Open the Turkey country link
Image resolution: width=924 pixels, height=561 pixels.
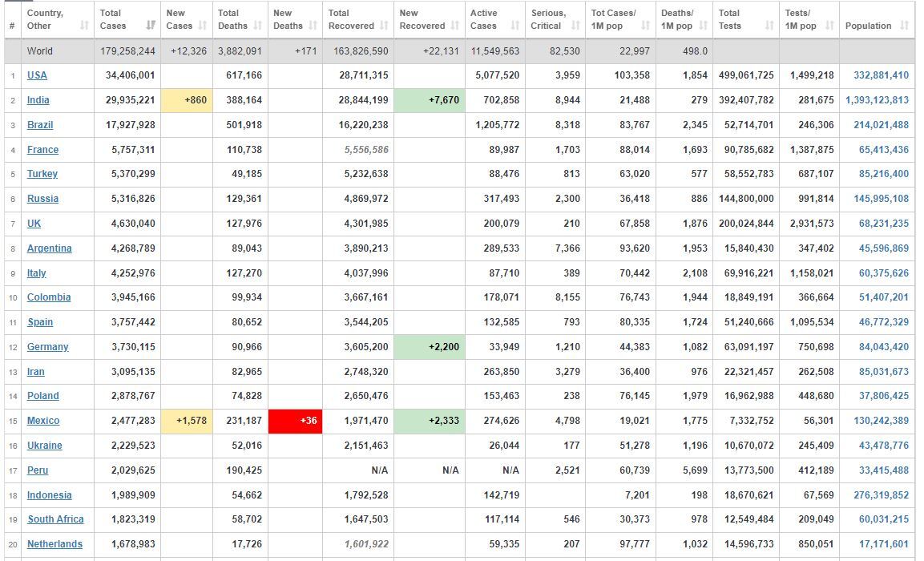click(x=42, y=173)
